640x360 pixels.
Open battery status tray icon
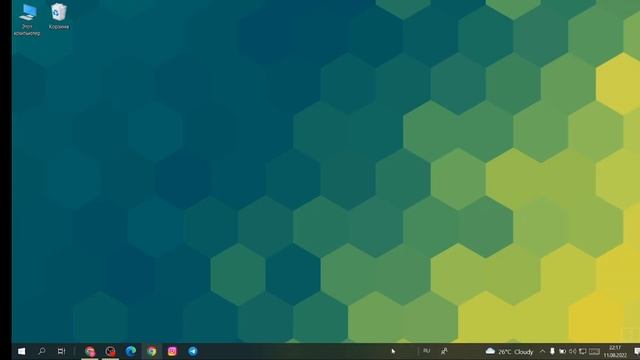tap(562, 351)
